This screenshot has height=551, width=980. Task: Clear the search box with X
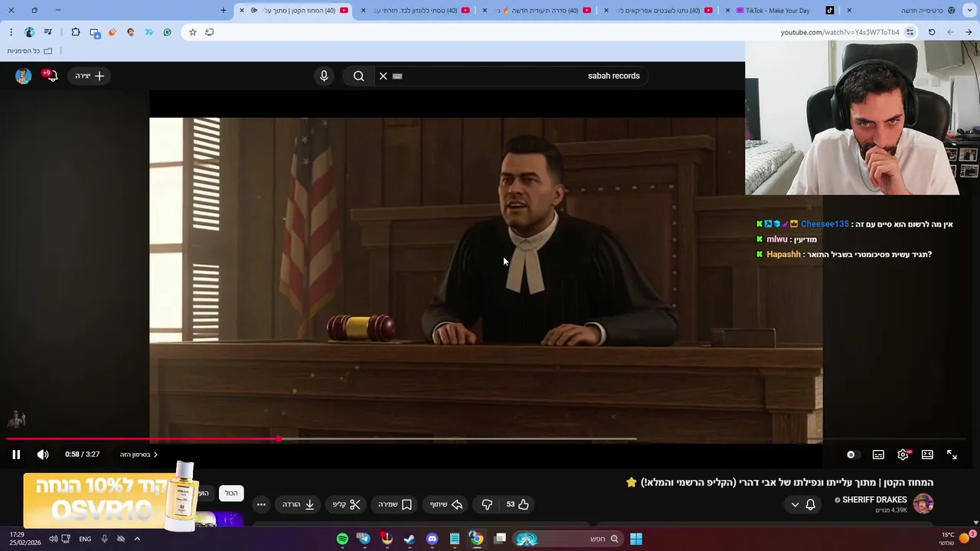tap(383, 76)
